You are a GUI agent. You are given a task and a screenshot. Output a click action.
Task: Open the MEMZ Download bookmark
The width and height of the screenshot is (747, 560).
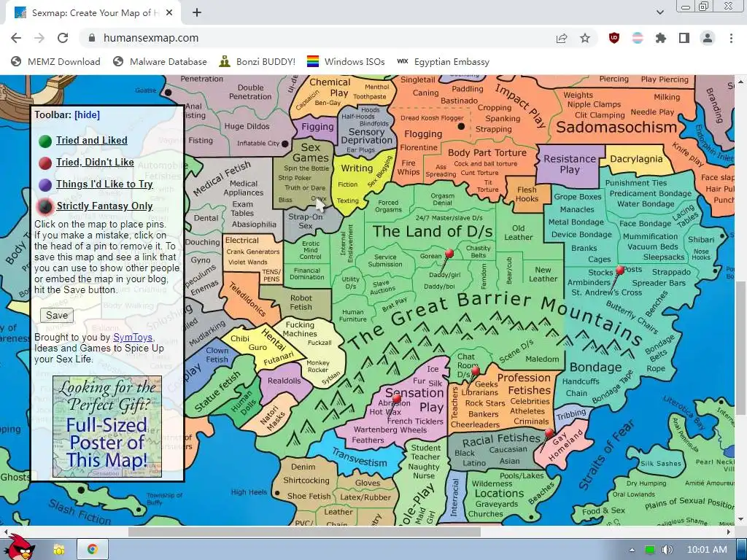[55, 61]
